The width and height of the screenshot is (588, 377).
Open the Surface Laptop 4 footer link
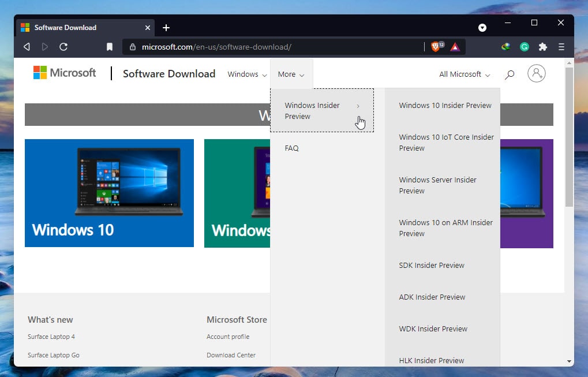pos(51,337)
